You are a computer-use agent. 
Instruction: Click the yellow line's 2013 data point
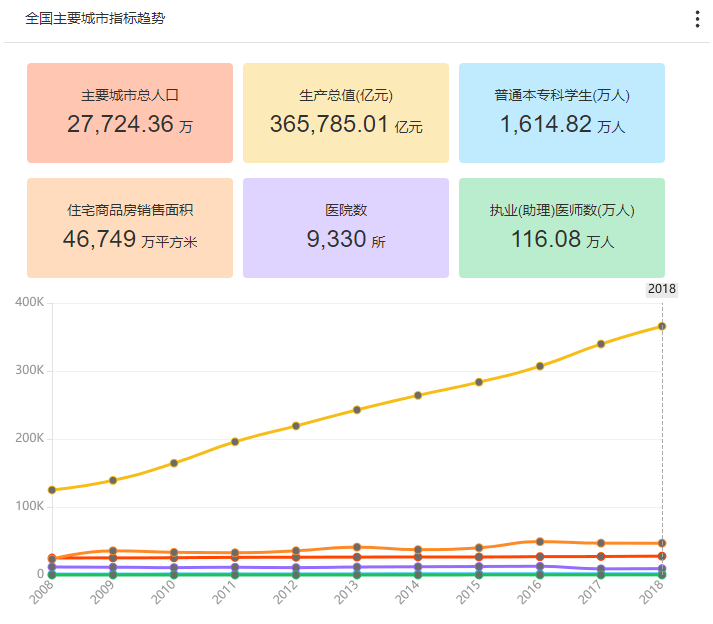click(x=357, y=410)
